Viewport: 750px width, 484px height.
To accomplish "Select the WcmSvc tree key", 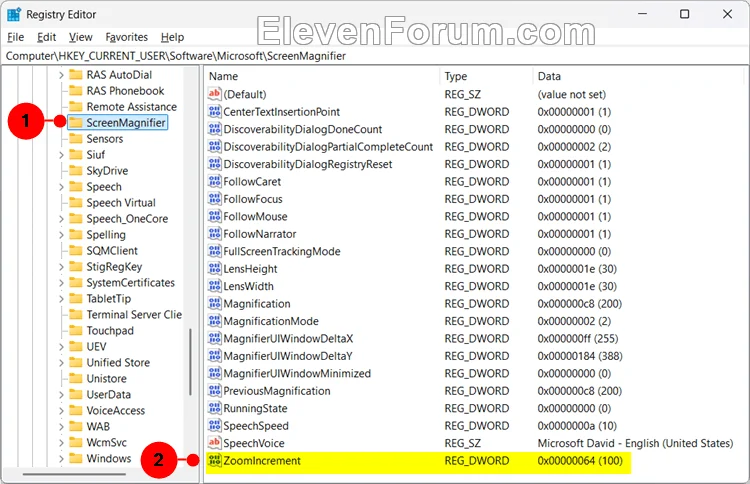I will coord(107,442).
